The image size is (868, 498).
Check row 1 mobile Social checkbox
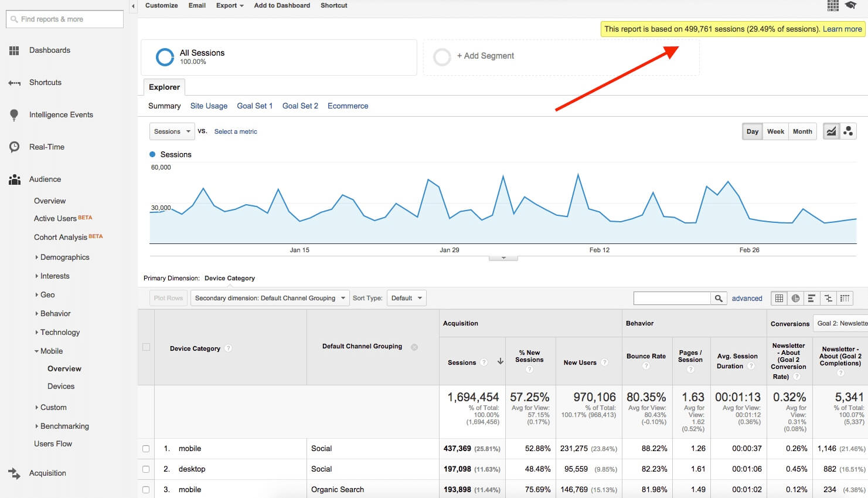pyautogui.click(x=146, y=449)
